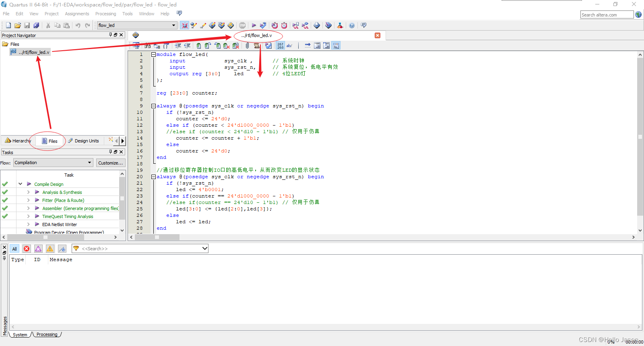Open the message search dropdown arrow
This screenshot has height=346, width=644.
[204, 248]
